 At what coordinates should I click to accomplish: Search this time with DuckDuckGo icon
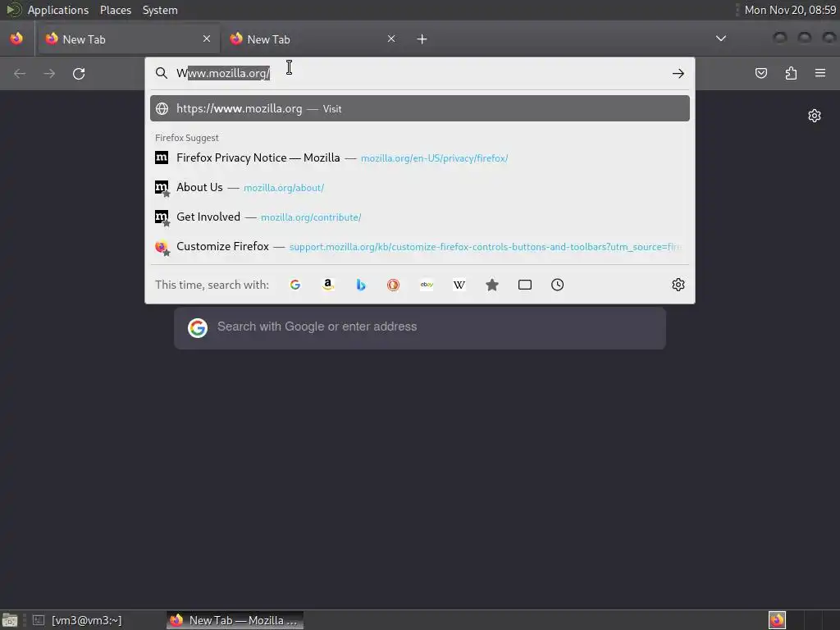(x=393, y=285)
